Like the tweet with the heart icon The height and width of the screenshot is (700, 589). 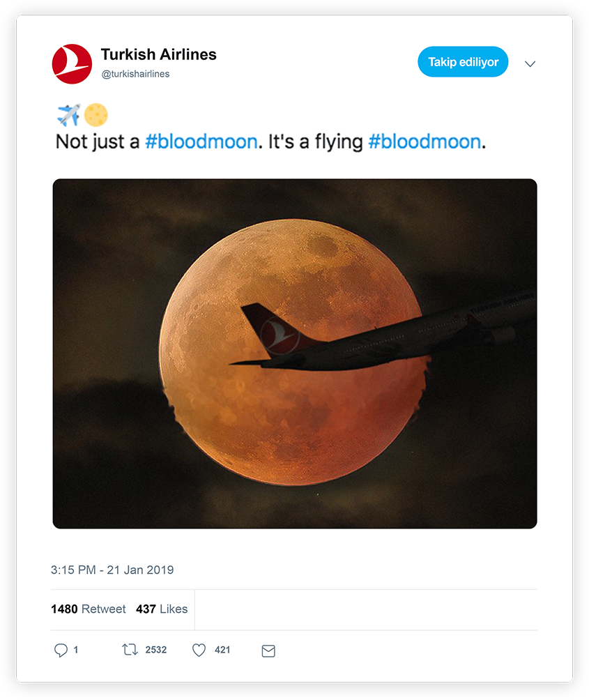[x=199, y=650]
